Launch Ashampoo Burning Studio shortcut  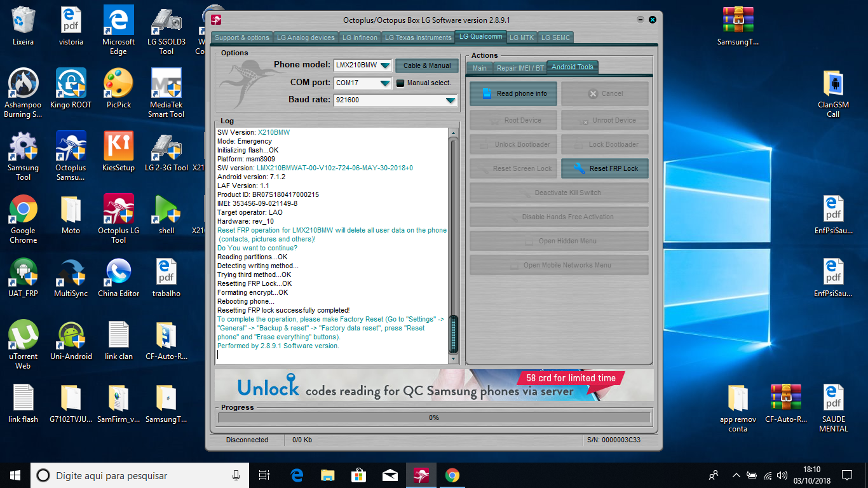[x=24, y=93]
